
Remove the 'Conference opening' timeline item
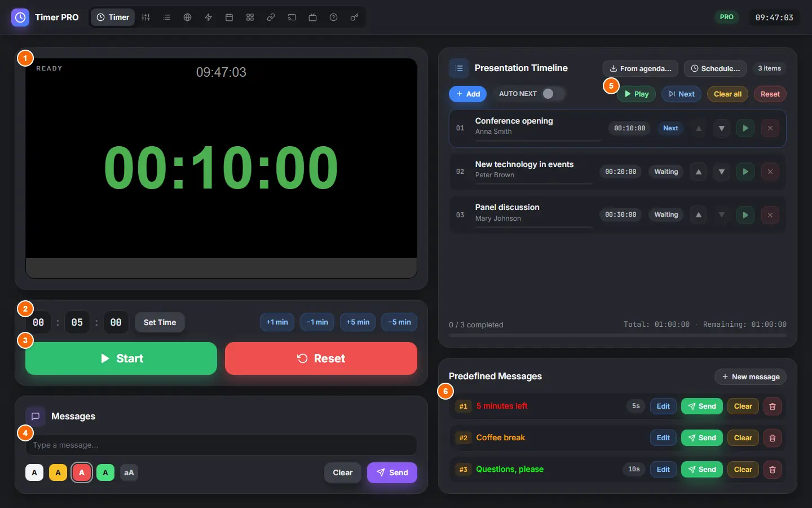[770, 128]
